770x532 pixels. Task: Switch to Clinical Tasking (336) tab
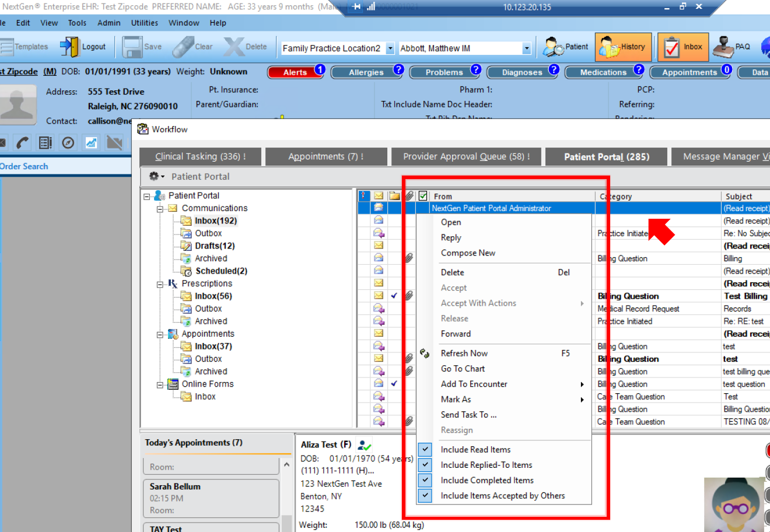(200, 156)
